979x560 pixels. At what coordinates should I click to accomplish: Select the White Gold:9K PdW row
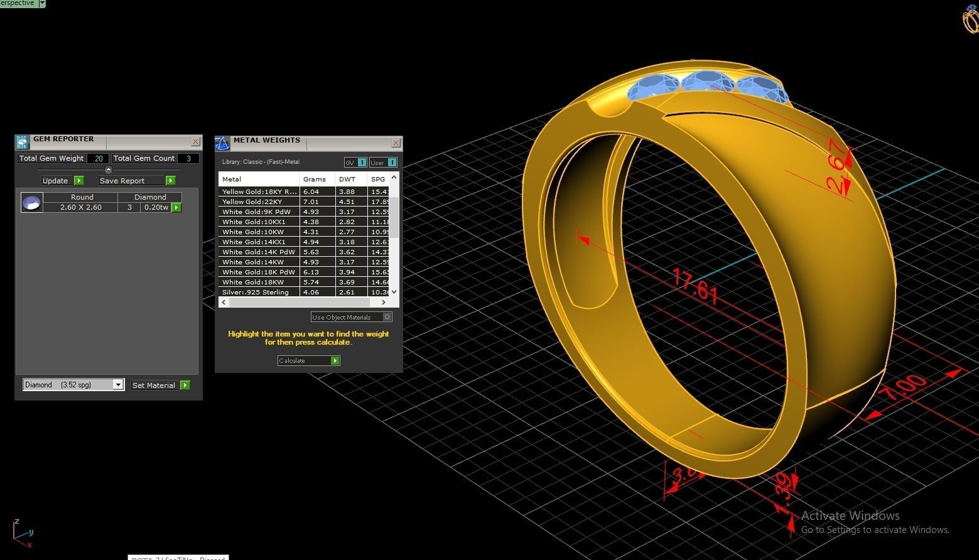click(305, 212)
